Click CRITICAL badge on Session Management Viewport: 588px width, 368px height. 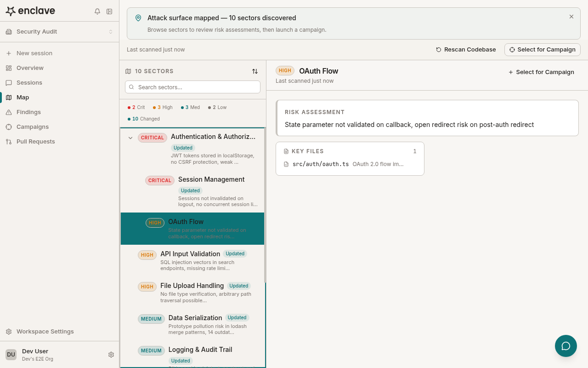point(160,180)
